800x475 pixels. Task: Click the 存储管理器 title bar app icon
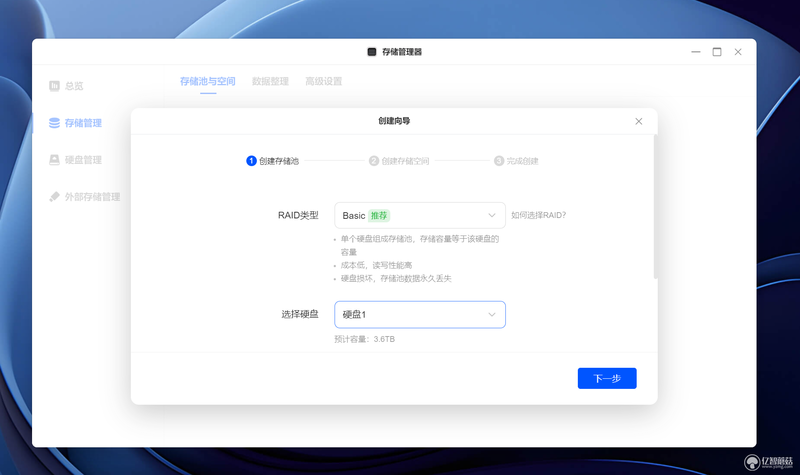(x=372, y=52)
